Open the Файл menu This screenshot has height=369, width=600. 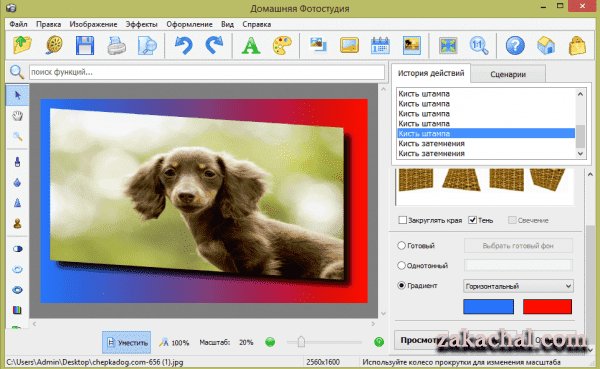(18, 24)
